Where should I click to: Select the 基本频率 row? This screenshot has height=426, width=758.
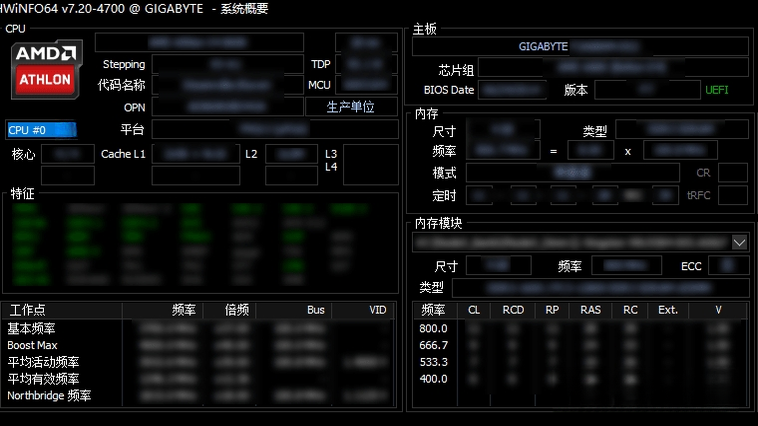(199, 329)
